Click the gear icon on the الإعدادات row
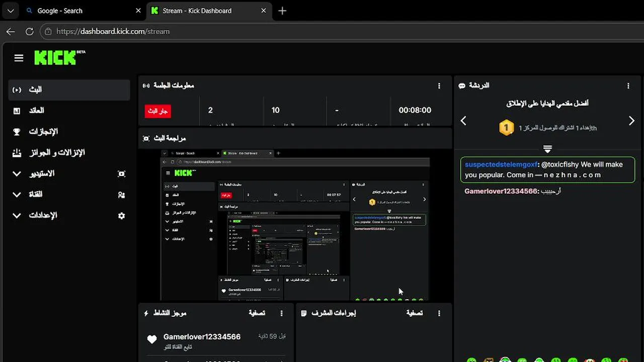The width and height of the screenshot is (644, 362). [x=121, y=216]
